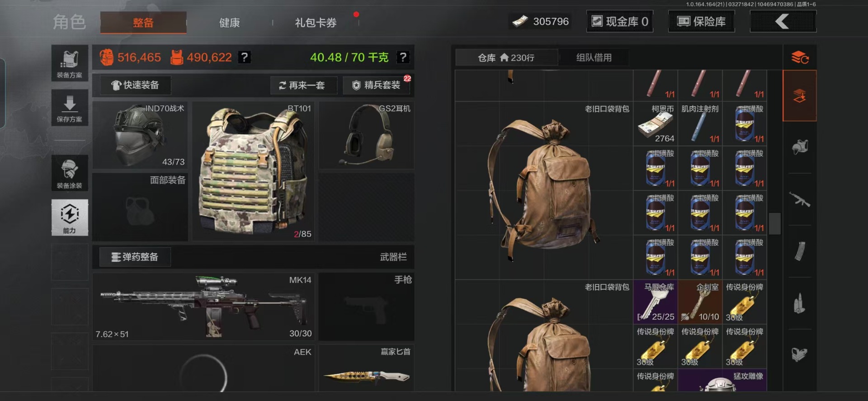Select the AEK weapon slot
This screenshot has width=868, height=401.
click(203, 368)
